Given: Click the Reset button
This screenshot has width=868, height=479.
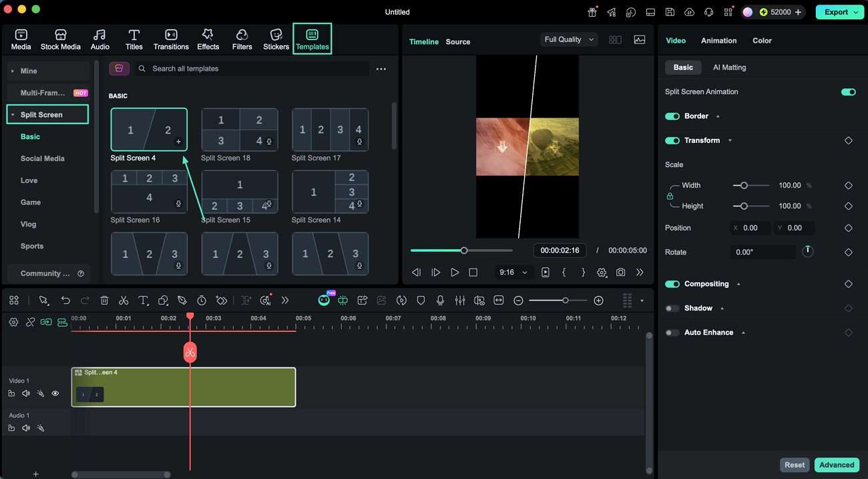Looking at the screenshot, I should [795, 465].
